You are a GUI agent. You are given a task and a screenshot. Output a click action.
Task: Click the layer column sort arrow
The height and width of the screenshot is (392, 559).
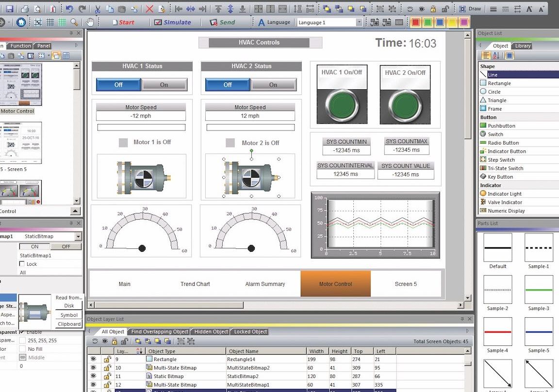139,351
